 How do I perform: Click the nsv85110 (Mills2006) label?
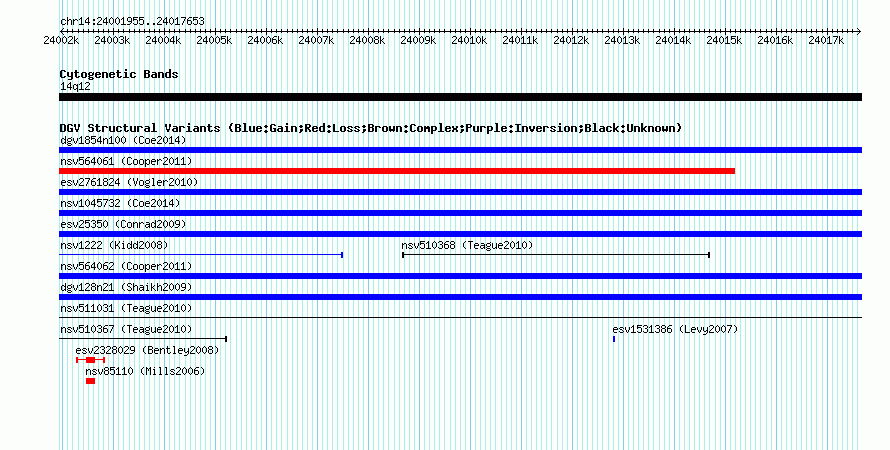pyautogui.click(x=145, y=371)
